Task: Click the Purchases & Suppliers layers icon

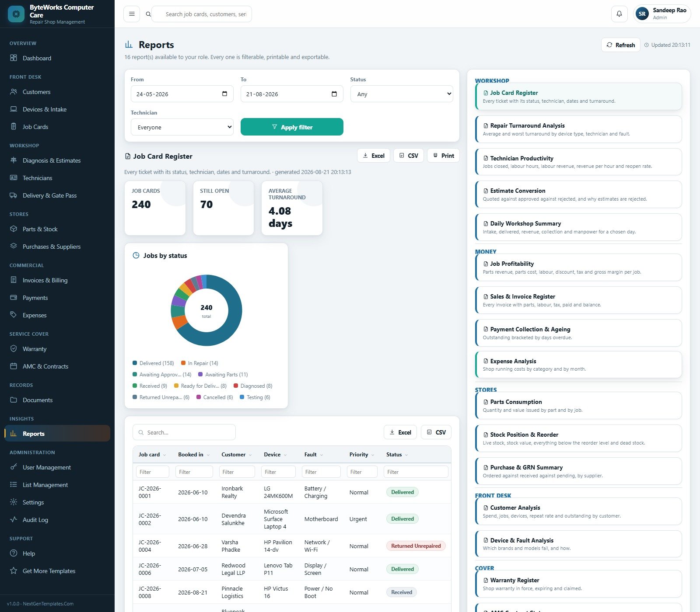Action: pyautogui.click(x=14, y=246)
